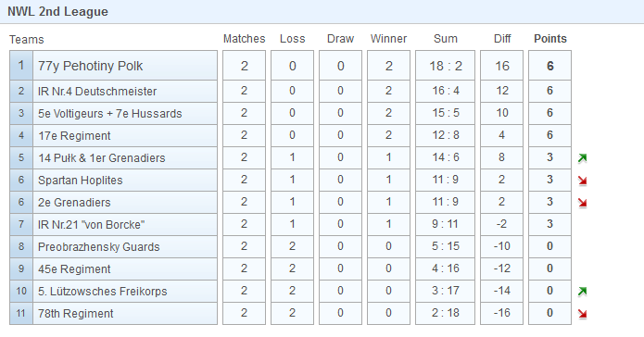Click red down arrow beside Spartan Hoplites row
Screen dimensions: 644x337
[582, 181]
